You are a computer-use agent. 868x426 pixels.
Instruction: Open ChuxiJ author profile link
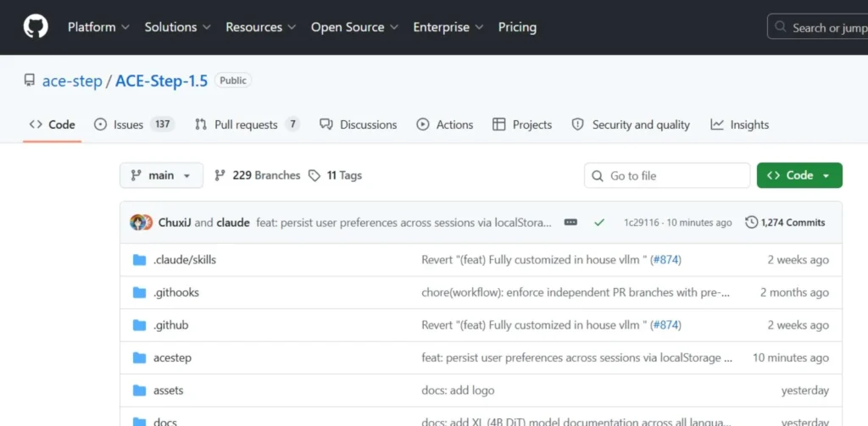click(175, 223)
